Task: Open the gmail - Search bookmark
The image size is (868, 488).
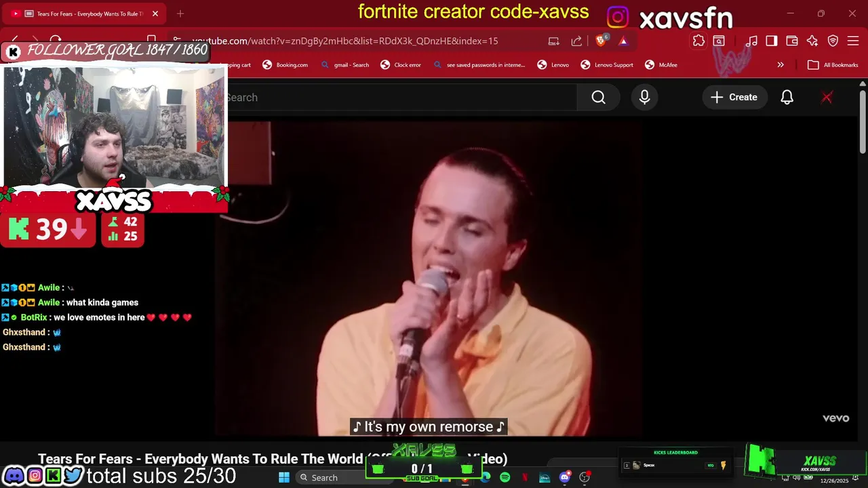Action: 345,65
